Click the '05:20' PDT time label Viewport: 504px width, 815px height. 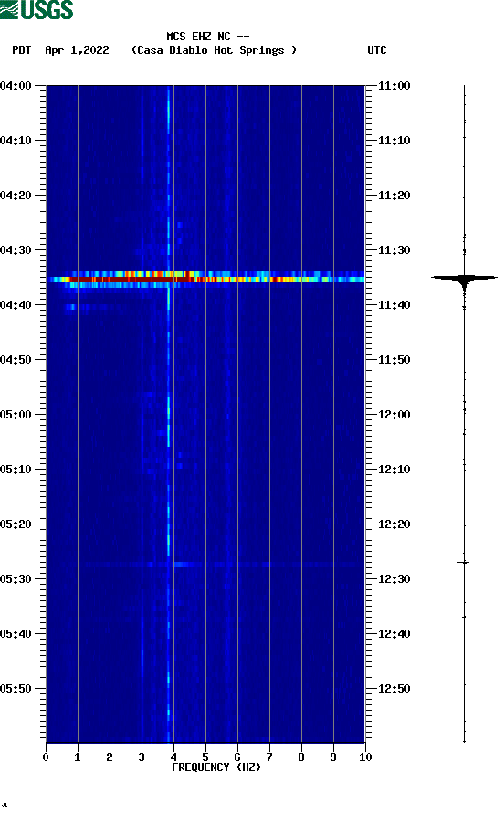click(x=16, y=524)
